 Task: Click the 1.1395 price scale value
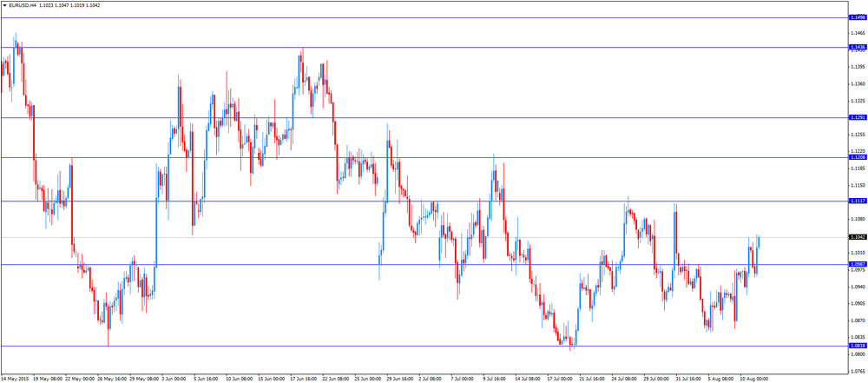coord(858,67)
